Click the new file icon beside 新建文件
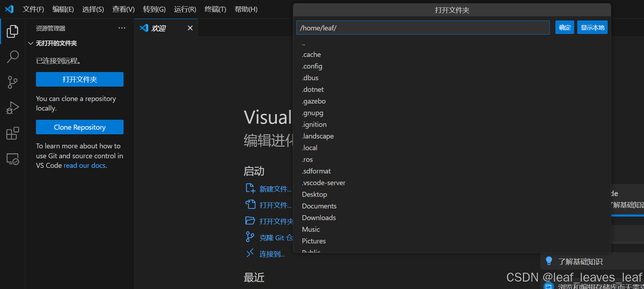The image size is (644, 289). tap(250, 188)
